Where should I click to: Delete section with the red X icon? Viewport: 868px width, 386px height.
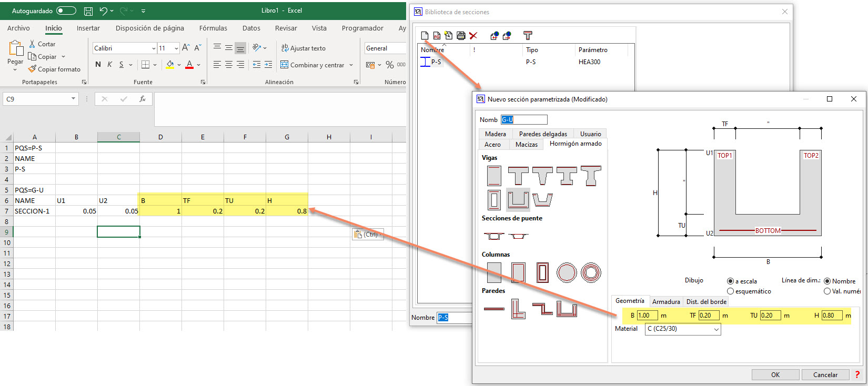[473, 36]
